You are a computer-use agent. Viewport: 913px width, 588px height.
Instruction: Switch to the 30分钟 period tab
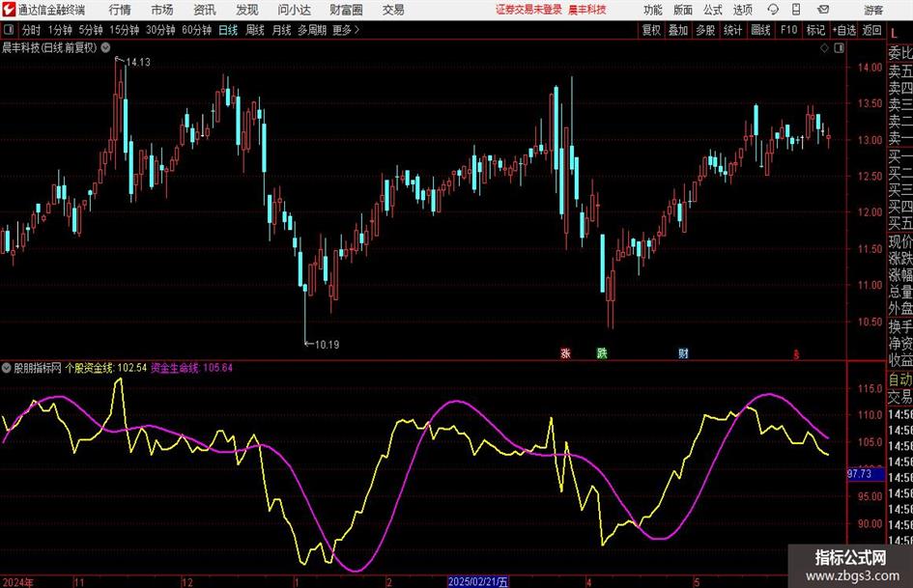[x=160, y=30]
